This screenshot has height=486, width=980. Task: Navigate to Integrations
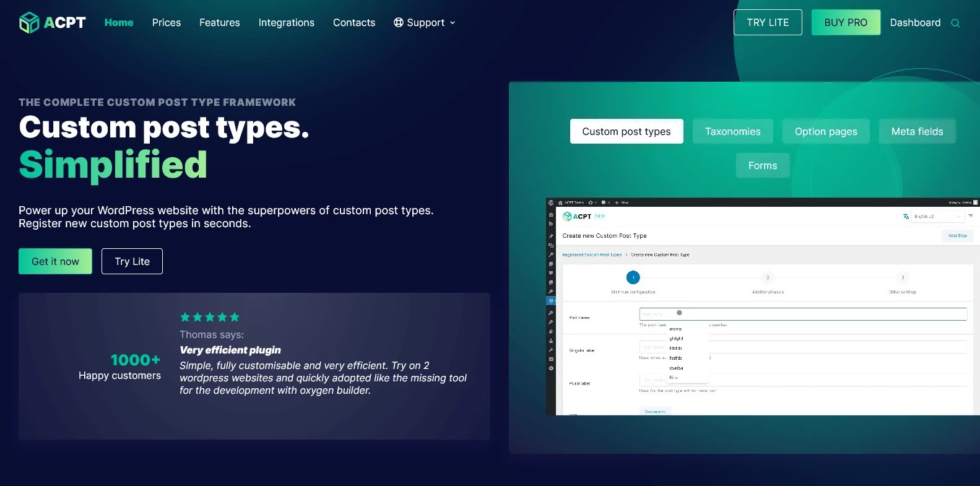pyautogui.click(x=287, y=22)
